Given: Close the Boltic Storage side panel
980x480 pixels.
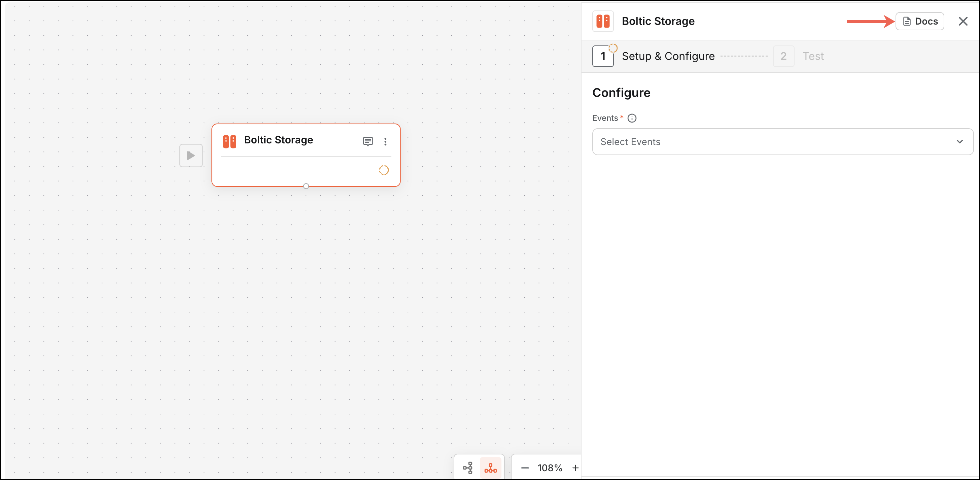Looking at the screenshot, I should pos(963,21).
